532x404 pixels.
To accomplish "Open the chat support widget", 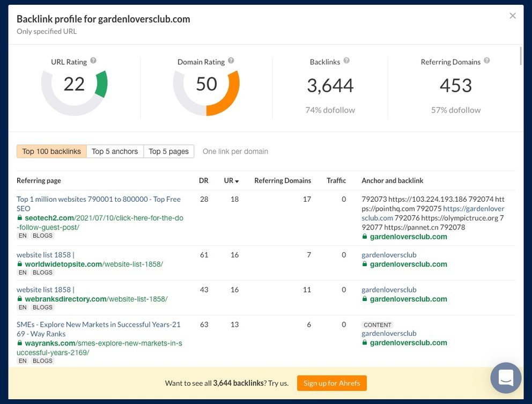I will tap(506, 378).
